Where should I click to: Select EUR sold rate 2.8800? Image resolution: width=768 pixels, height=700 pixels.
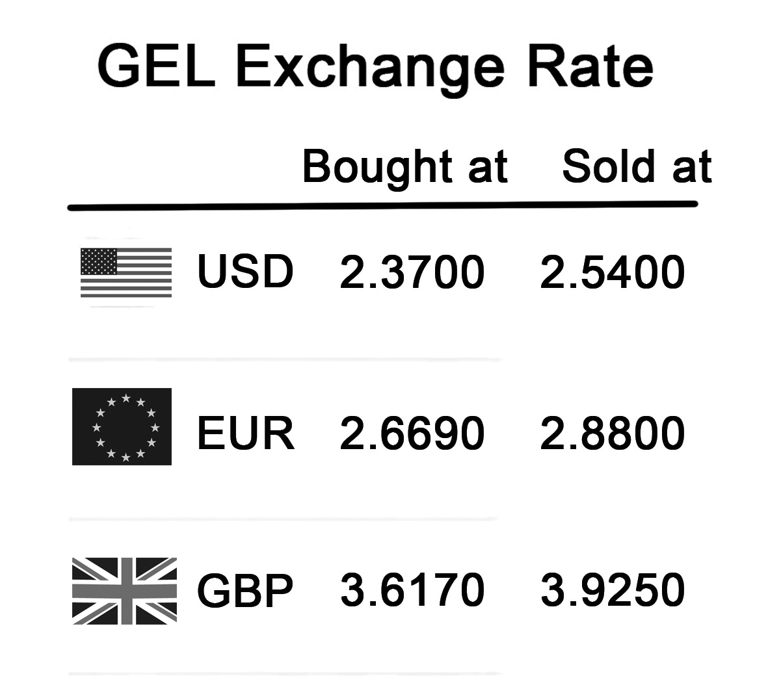coord(612,434)
